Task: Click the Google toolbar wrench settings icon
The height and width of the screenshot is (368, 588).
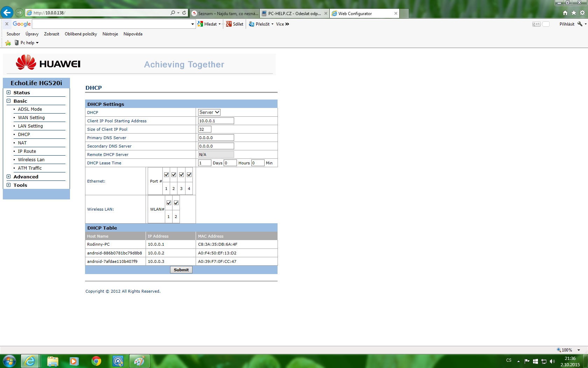Action: [580, 24]
